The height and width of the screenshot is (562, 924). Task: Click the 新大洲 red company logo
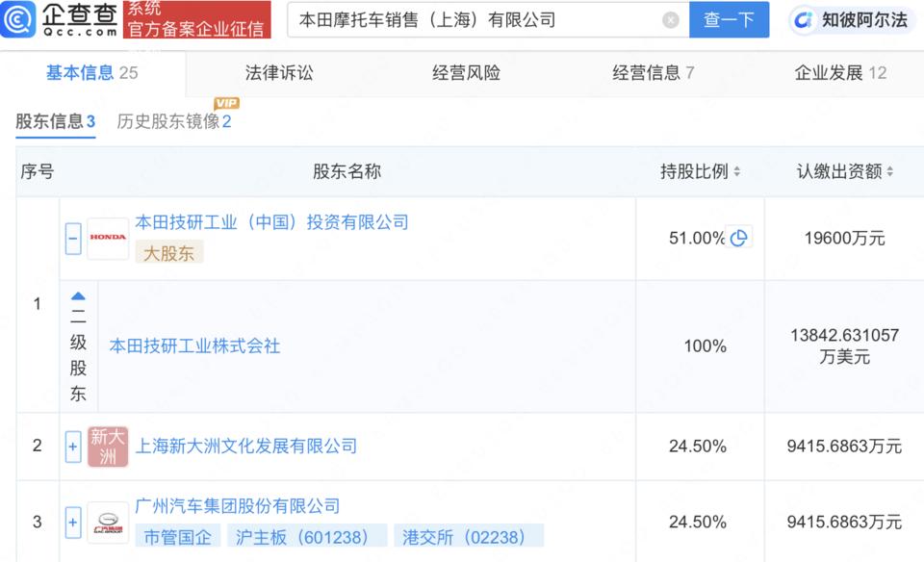point(108,447)
